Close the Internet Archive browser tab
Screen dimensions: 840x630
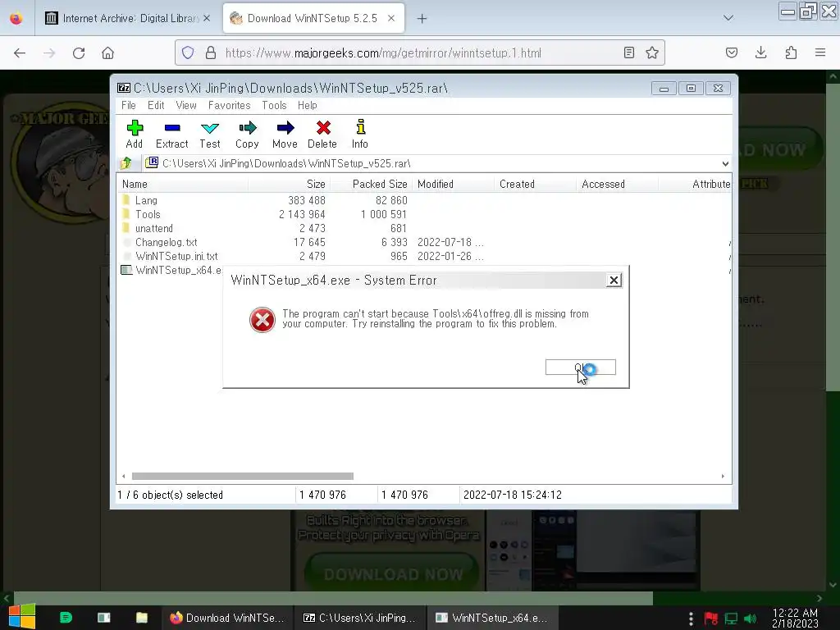tap(207, 18)
